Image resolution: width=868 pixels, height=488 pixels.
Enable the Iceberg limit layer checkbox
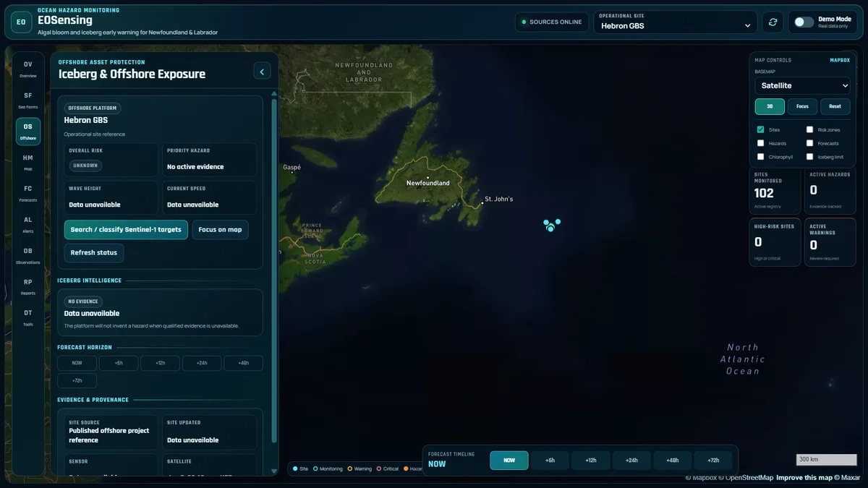pos(810,156)
